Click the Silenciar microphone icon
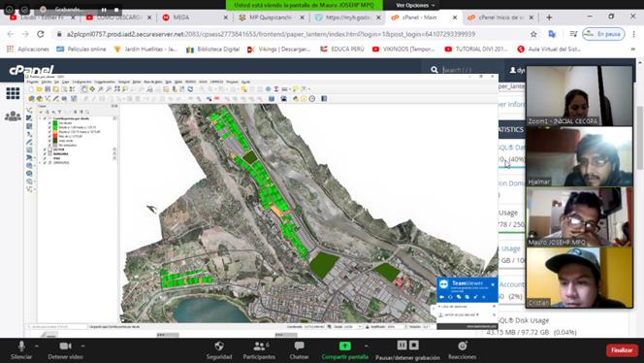The width and height of the screenshot is (644, 363). pyautogui.click(x=21, y=346)
